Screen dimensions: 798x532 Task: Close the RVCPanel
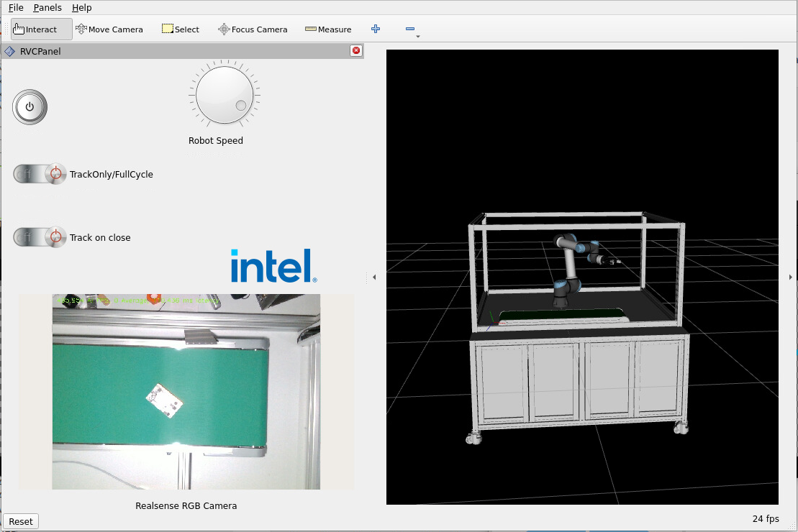pyautogui.click(x=355, y=50)
